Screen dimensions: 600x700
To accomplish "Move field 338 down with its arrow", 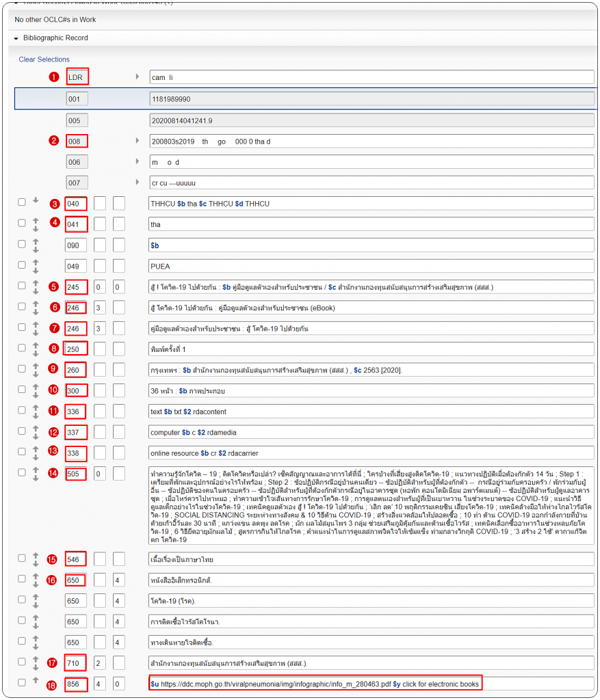I will (x=36, y=457).
